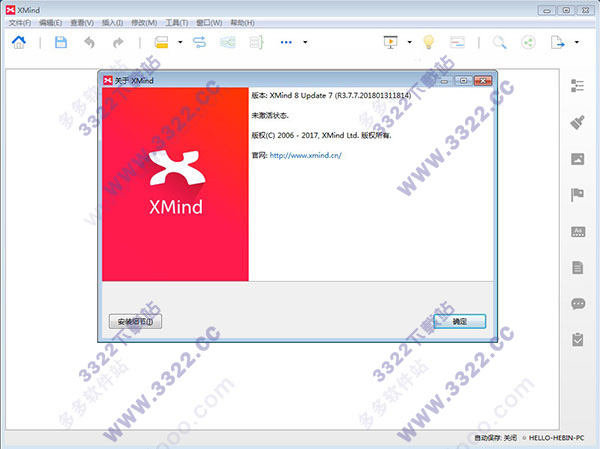The image size is (600, 449).
Task: Open the 帮助(H) menu
Action: [x=242, y=23]
